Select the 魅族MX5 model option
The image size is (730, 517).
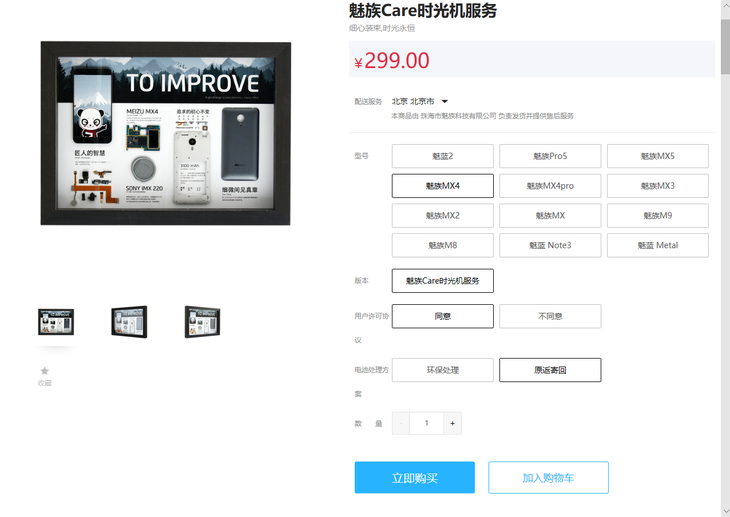(x=658, y=156)
